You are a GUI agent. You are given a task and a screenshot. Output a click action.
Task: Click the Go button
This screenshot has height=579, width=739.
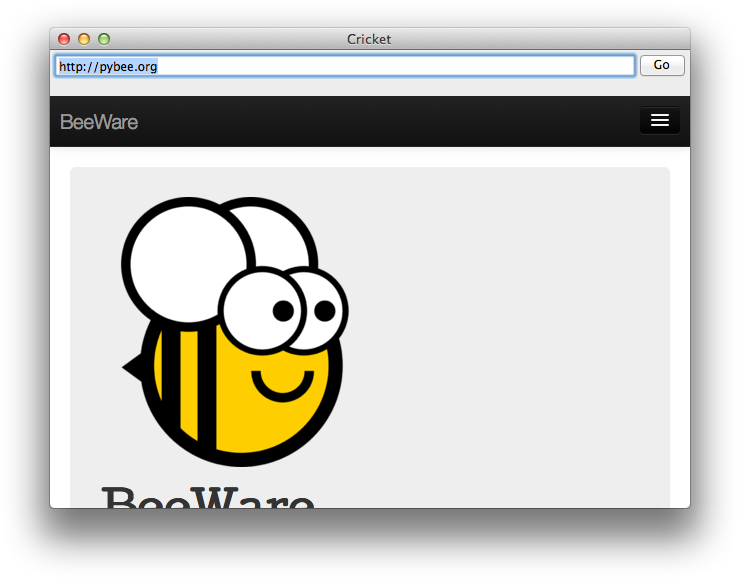point(661,65)
